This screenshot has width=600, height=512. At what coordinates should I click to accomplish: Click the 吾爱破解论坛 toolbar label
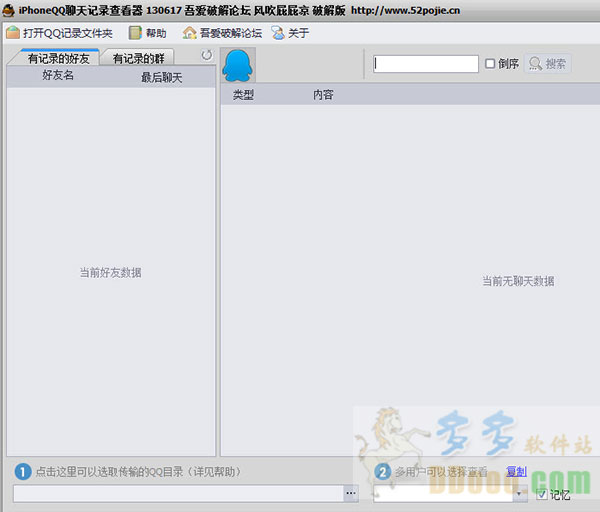click(231, 33)
